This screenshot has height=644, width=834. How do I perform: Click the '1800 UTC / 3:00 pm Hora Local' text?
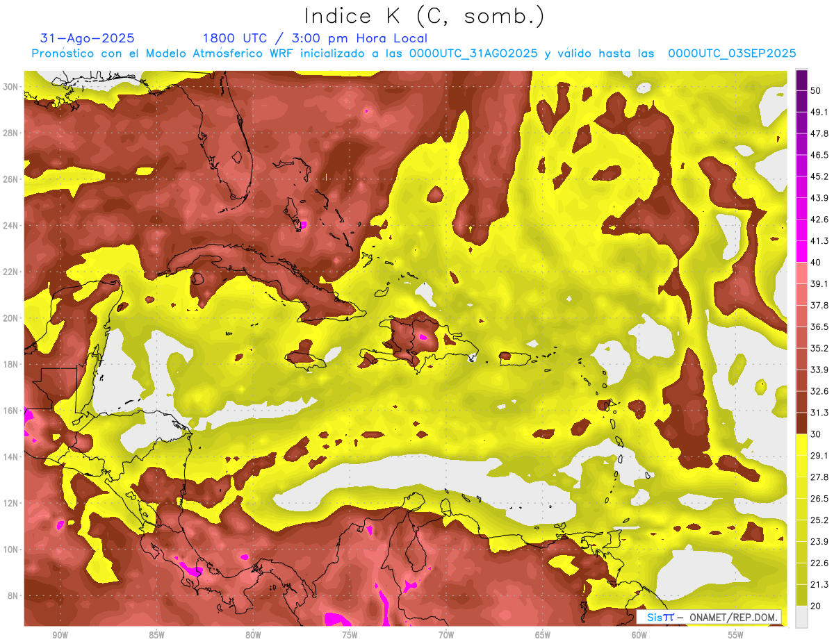coord(315,38)
